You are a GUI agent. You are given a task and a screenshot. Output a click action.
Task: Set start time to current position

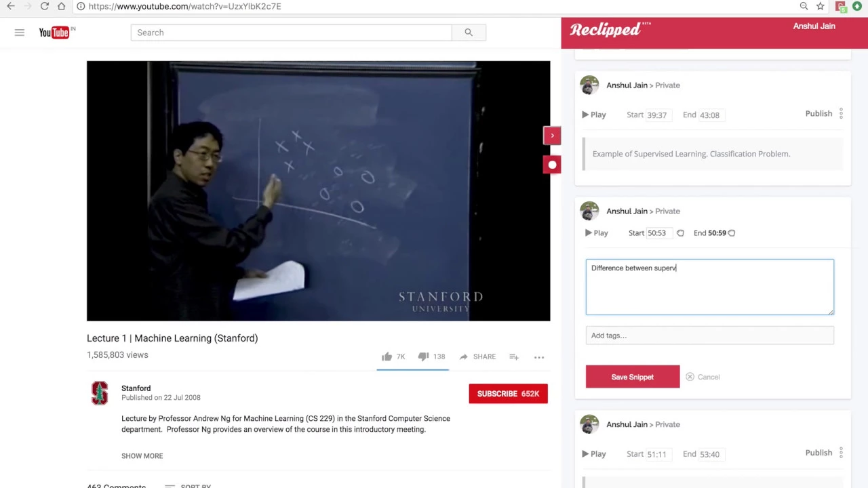coord(680,233)
